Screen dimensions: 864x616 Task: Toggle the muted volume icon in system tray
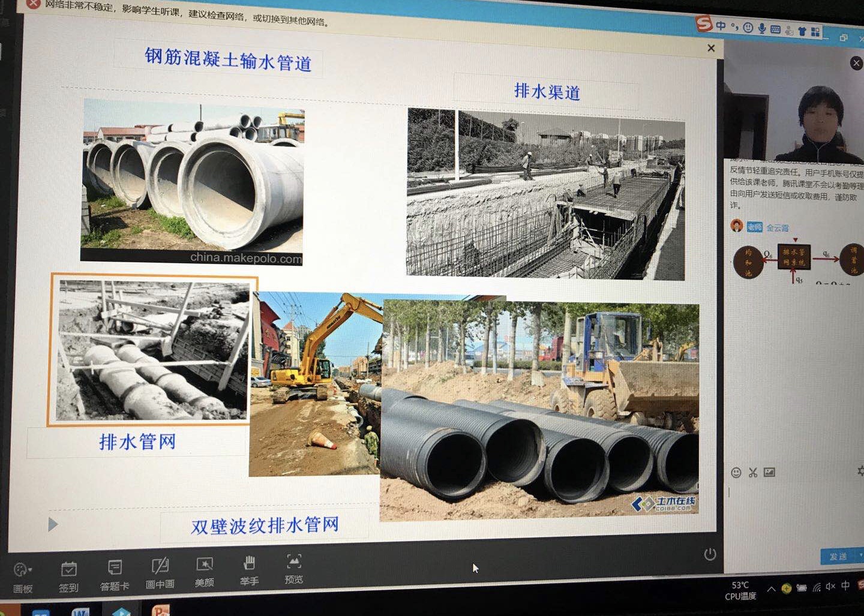[x=830, y=587]
